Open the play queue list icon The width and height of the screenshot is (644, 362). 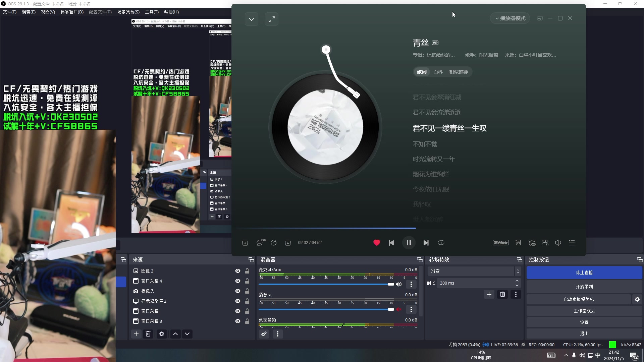(572, 243)
